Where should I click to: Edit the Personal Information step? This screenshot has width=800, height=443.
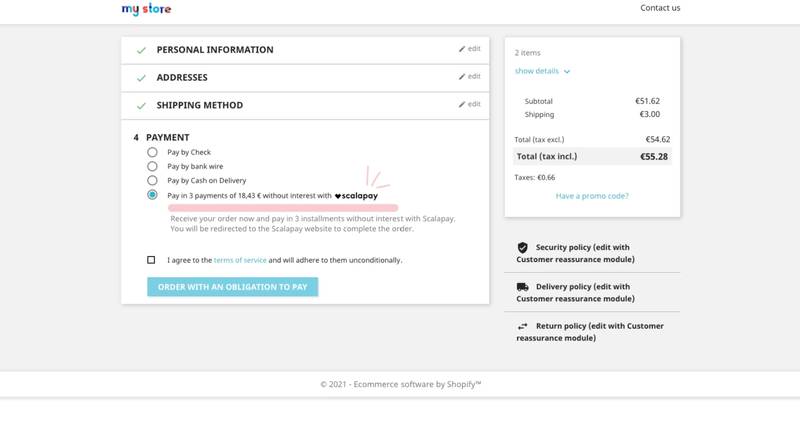[x=470, y=49]
